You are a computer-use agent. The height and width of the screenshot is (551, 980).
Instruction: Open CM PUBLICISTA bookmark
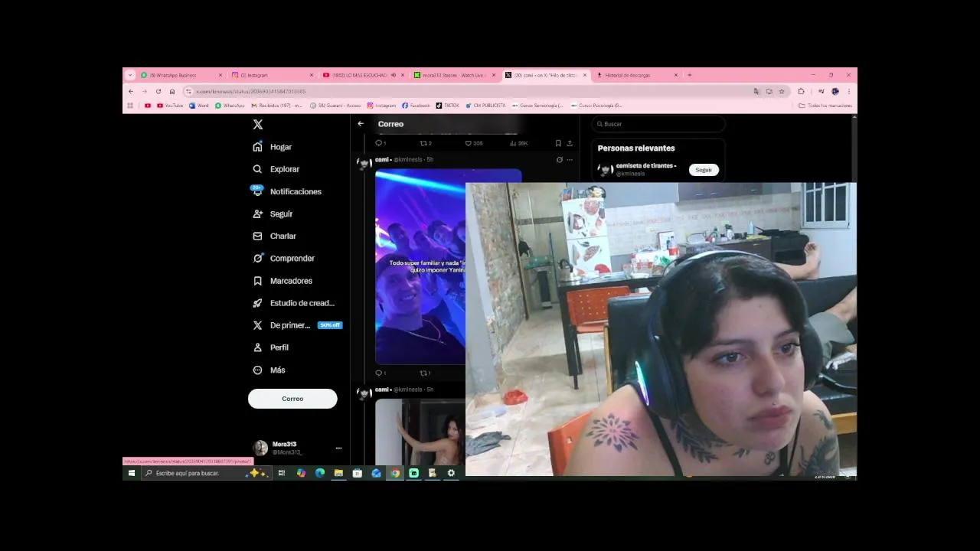(485, 106)
